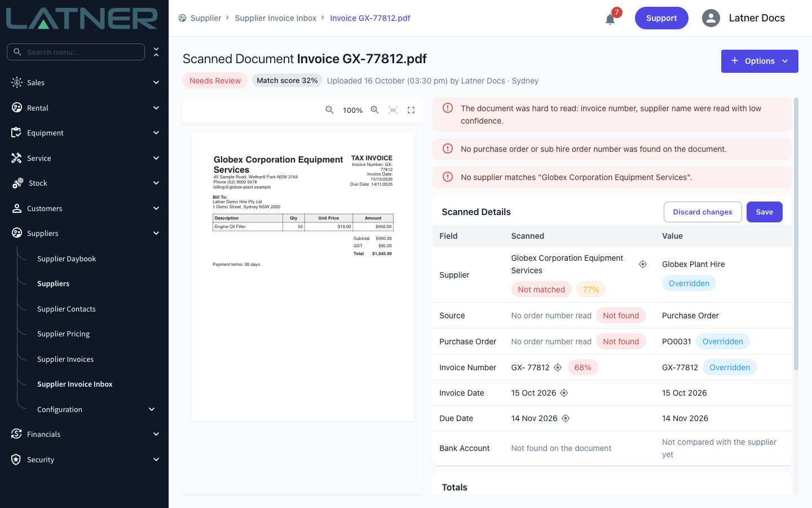812x508 pixels.
Task: Click the Match score 32% badge
Action: (x=287, y=81)
